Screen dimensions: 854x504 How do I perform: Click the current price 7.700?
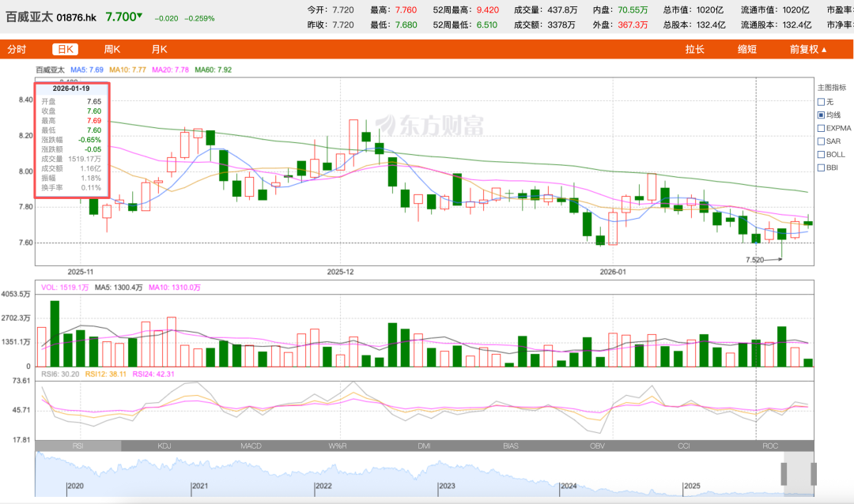121,17
